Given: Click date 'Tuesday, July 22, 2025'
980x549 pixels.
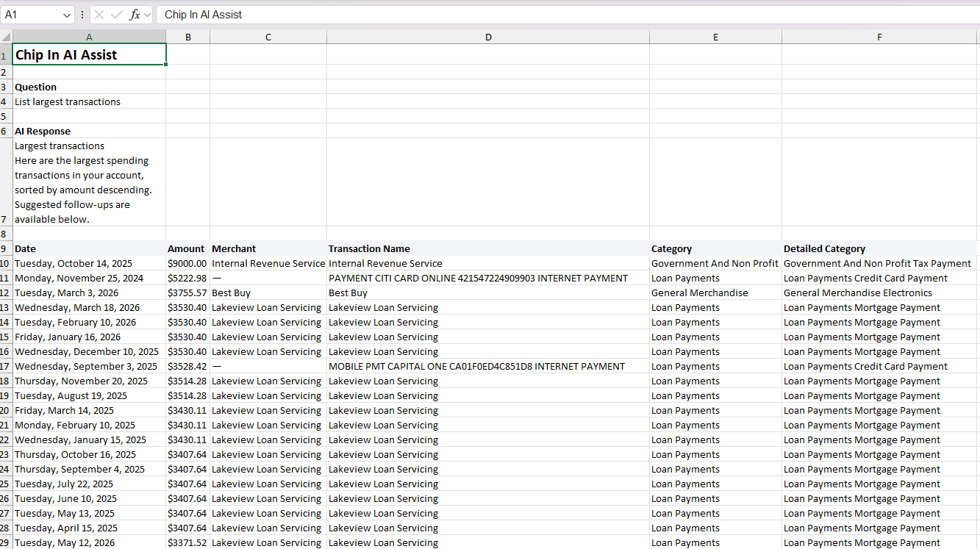Looking at the screenshot, I should click(x=89, y=484).
